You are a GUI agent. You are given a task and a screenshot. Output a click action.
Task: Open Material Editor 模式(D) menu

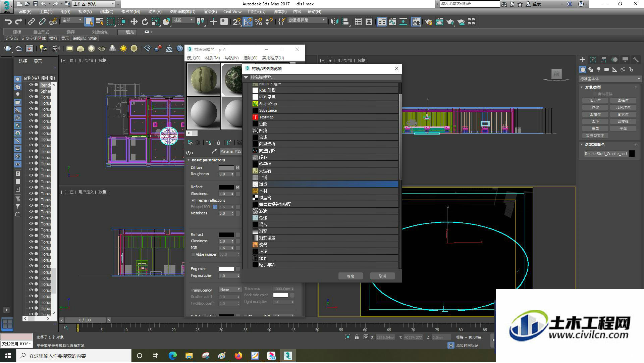coord(194,58)
